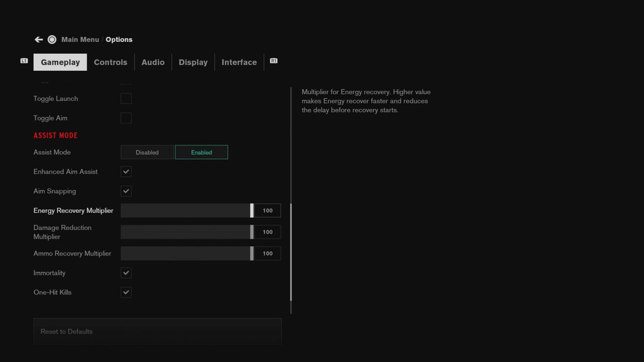Disable One-Hit Kills
644x362 pixels.
126,292
